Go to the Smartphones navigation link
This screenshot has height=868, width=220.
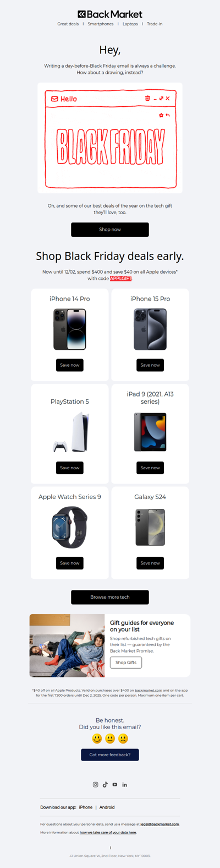[101, 24]
